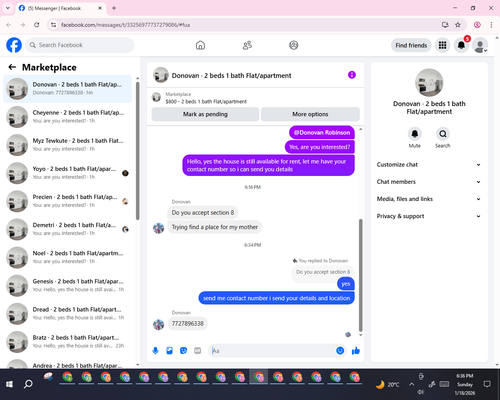Click the 'send me contact number' message bubble
The height and width of the screenshot is (400, 500).
tap(277, 298)
